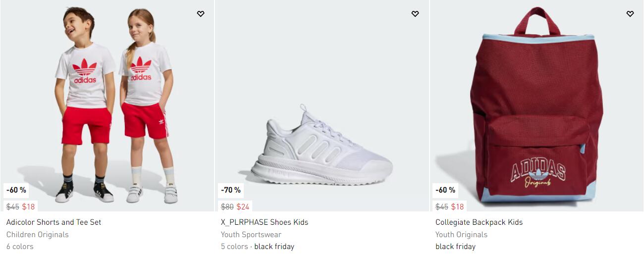Open the Adicolor Shorts and Tee Set title
Image resolution: width=644 pixels, height=254 pixels.
54,222
